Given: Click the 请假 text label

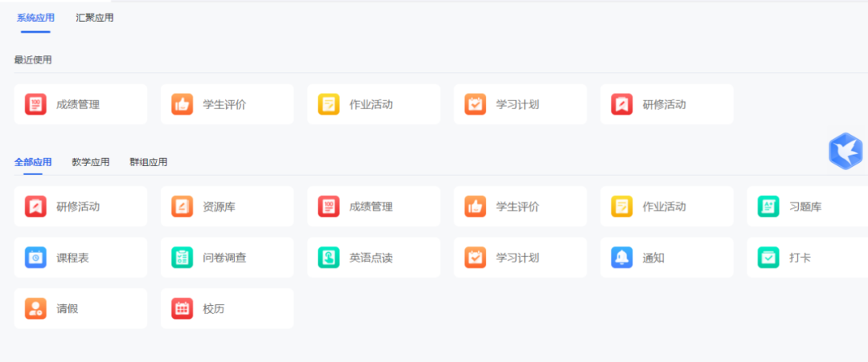Looking at the screenshot, I should point(67,309).
